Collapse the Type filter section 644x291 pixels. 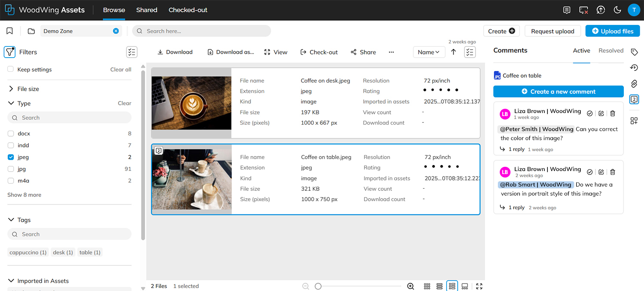11,103
